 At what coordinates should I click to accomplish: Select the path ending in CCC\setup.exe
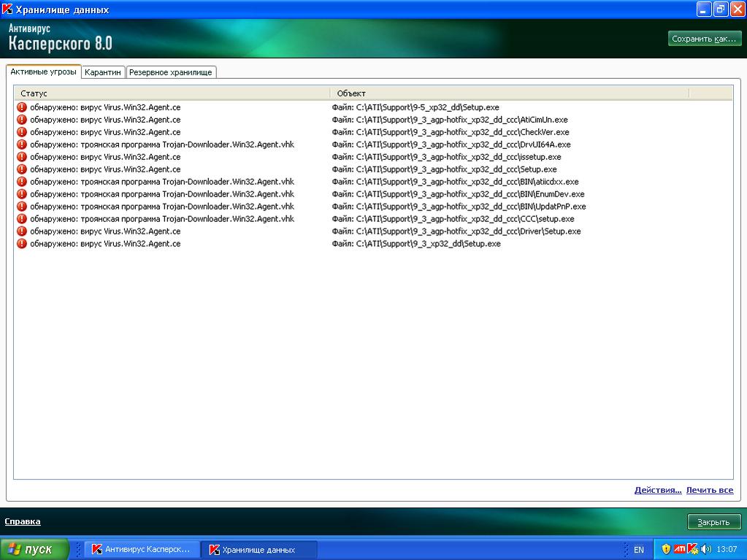point(453,218)
